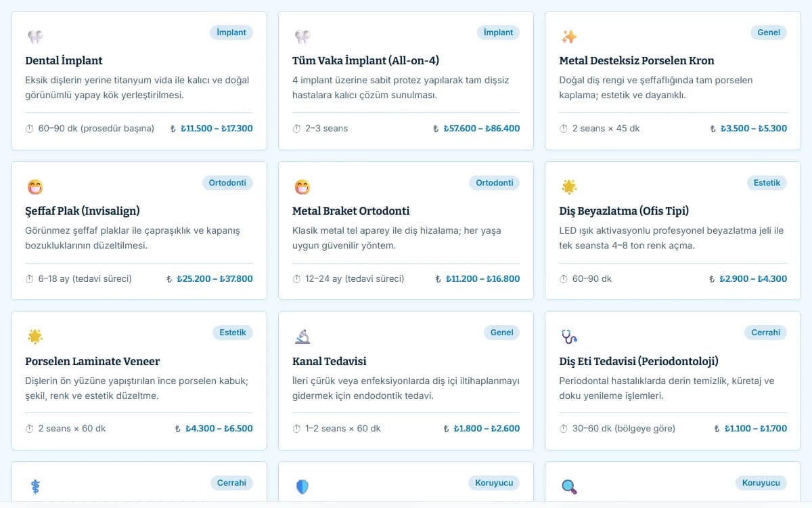
Task: Select the Cerrahi tag on Diş Eti Tedavisi
Action: (x=766, y=333)
